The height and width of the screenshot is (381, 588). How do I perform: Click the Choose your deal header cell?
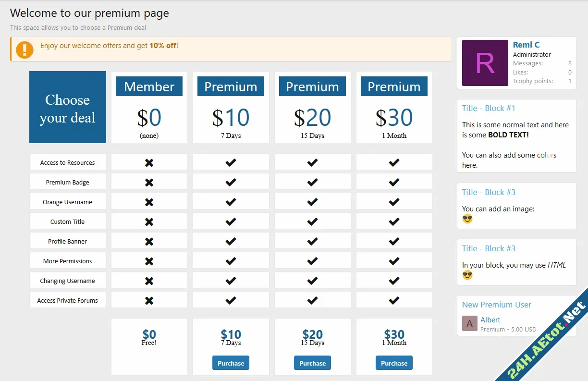[x=67, y=107]
